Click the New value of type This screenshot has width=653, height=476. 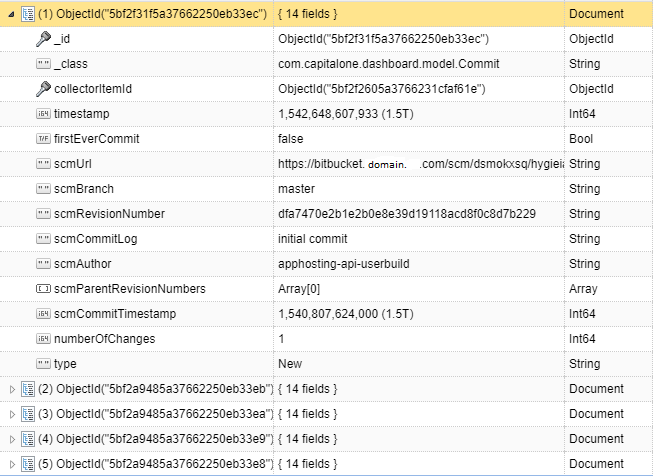(x=290, y=364)
